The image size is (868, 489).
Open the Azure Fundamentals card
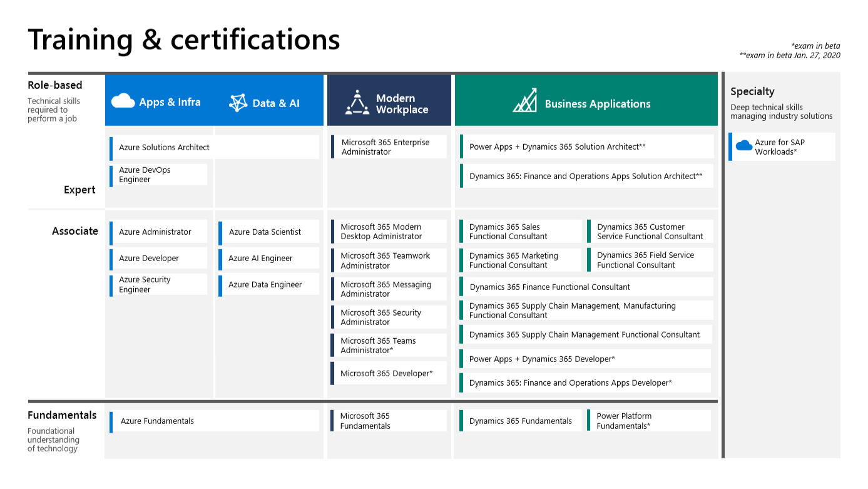pyautogui.click(x=214, y=421)
